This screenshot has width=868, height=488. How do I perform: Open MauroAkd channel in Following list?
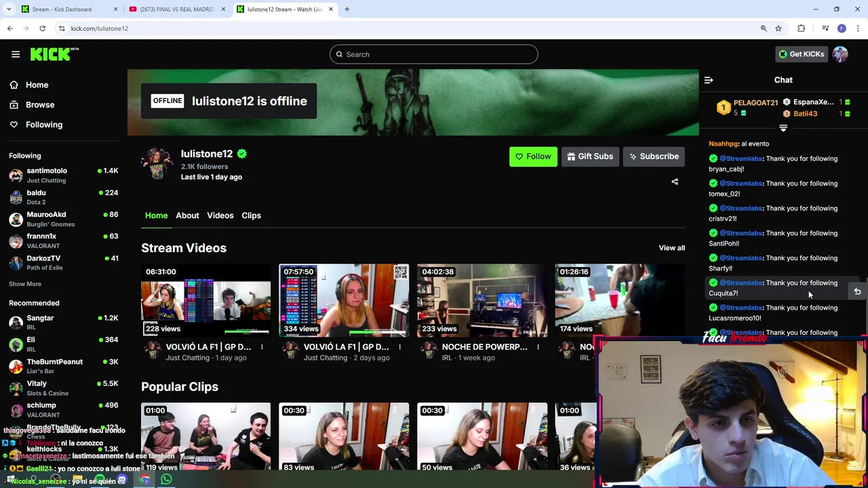coord(64,219)
